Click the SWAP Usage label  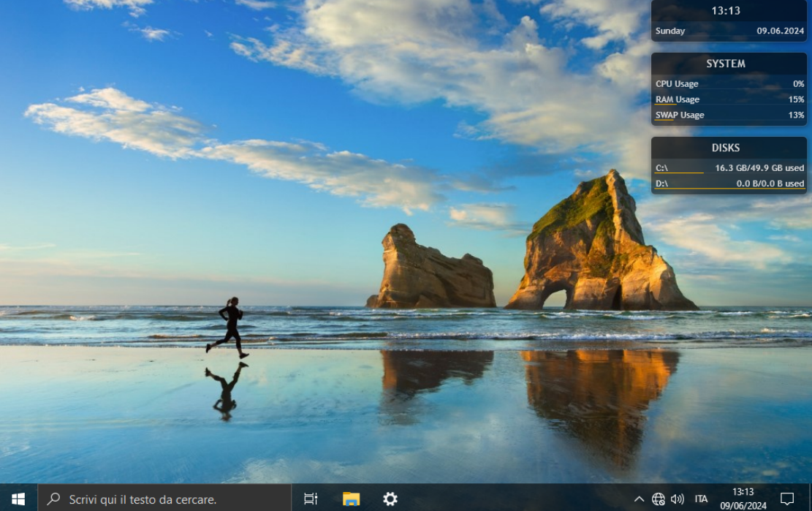(x=680, y=115)
